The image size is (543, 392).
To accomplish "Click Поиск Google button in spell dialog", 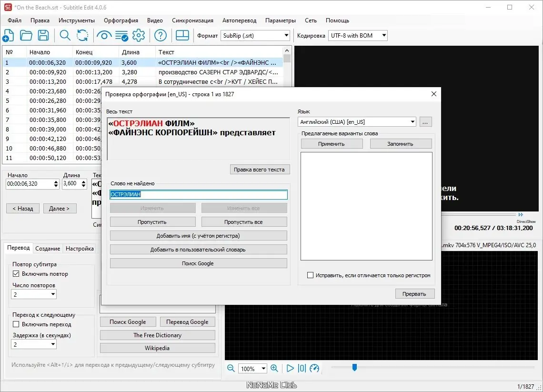I will 199,263.
